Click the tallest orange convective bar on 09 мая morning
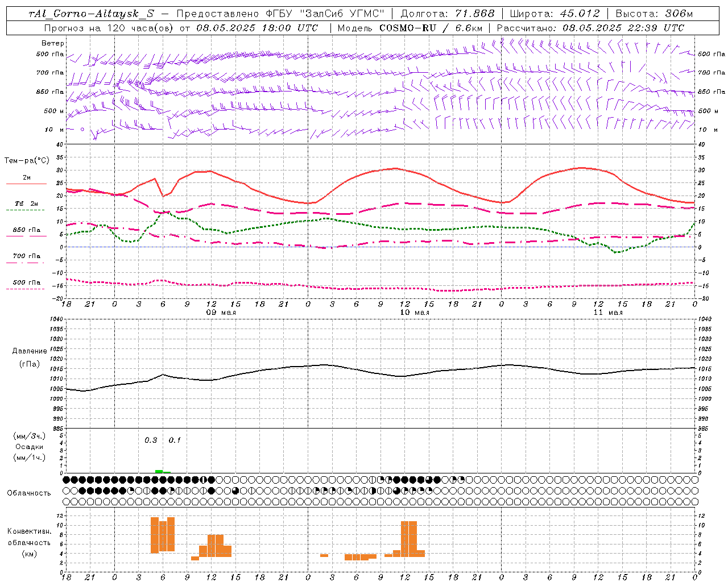Image resolution: width=728 pixels, height=582 pixels. click(155, 535)
